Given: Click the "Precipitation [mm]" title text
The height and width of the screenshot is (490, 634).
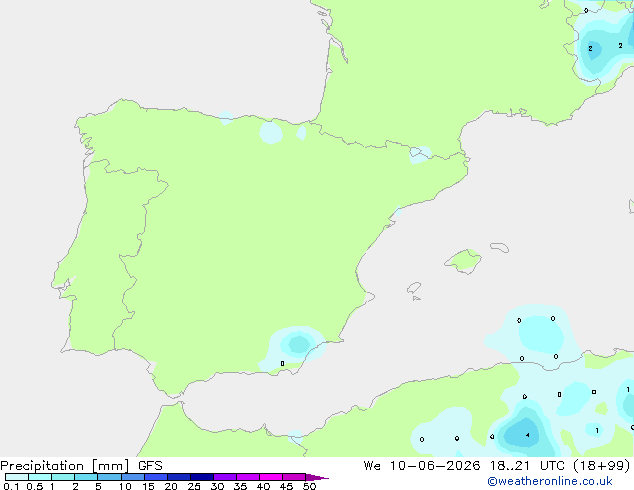Looking at the screenshot, I should [x=65, y=466].
